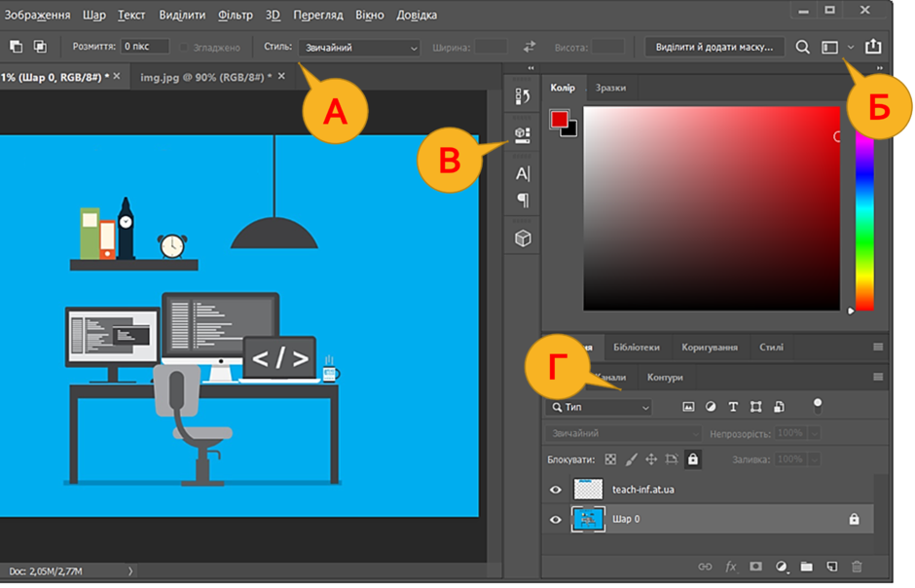Image resolution: width=915 pixels, height=588 pixels.
Task: Click the red foreground color swatch
Action: [x=558, y=118]
